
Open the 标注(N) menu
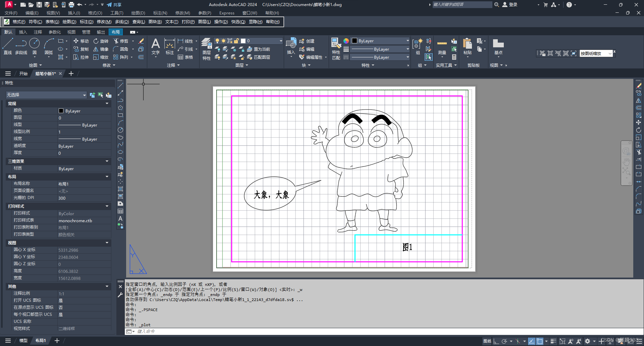coord(160,13)
